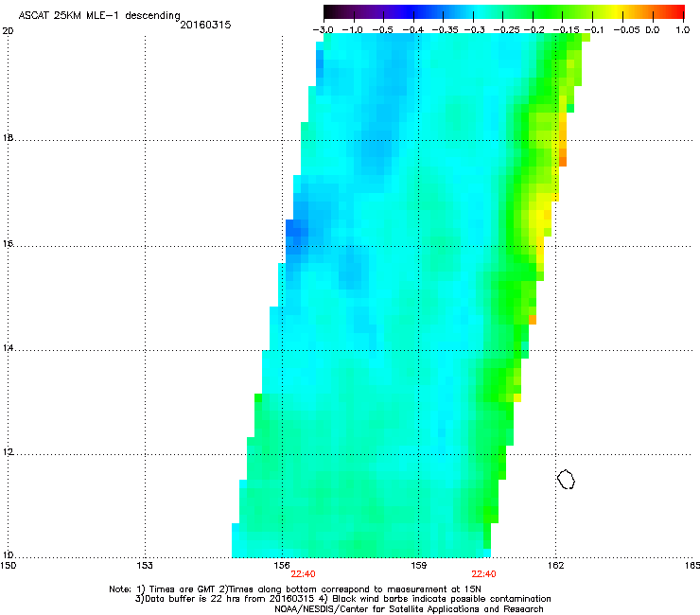The width and height of the screenshot is (700, 615).
Task: Click the color scale label "-0.05"
Action: (x=627, y=30)
